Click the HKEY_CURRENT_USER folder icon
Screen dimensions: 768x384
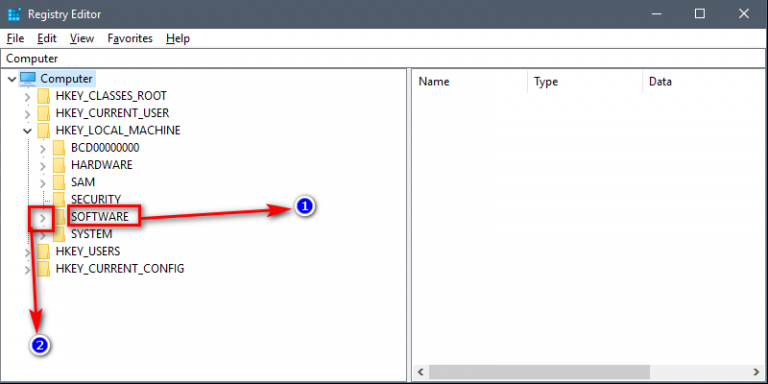(44, 113)
